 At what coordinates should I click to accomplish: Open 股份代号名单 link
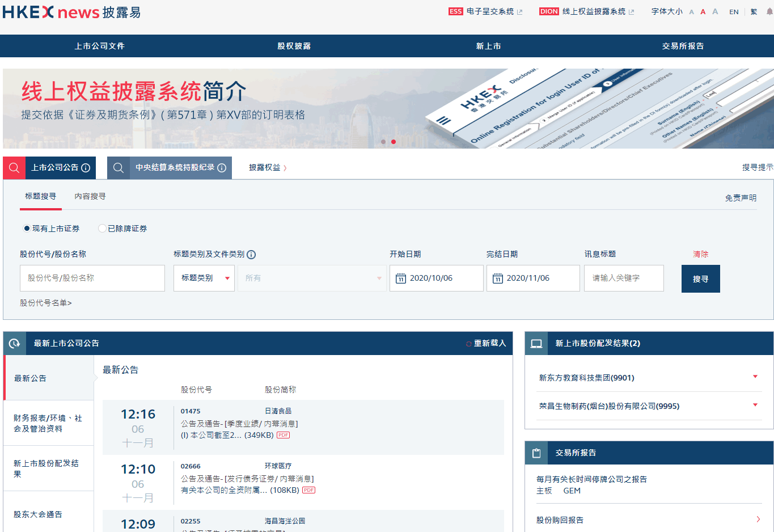(x=46, y=303)
